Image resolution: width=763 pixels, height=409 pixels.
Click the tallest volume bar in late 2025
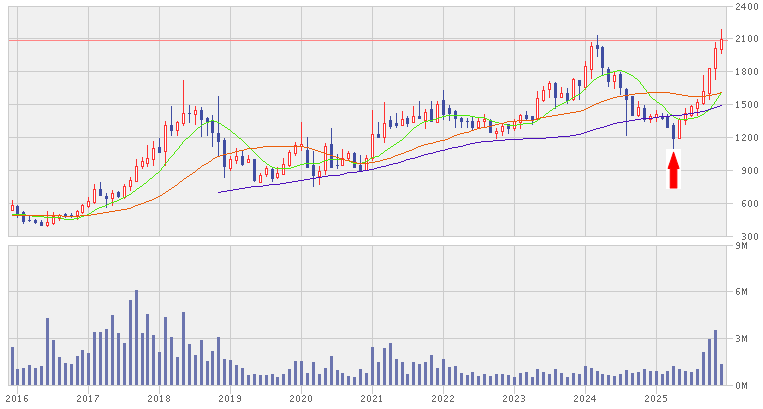pyautogui.click(x=715, y=357)
